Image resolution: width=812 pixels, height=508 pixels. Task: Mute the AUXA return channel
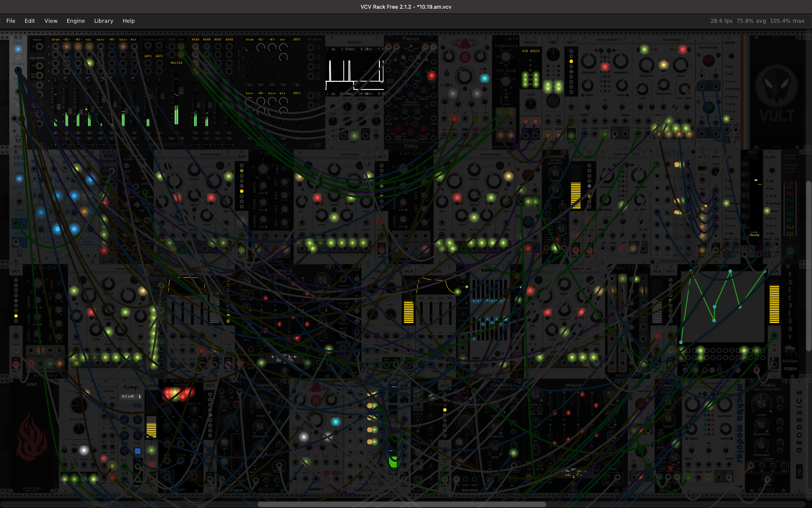pyautogui.click(x=195, y=133)
